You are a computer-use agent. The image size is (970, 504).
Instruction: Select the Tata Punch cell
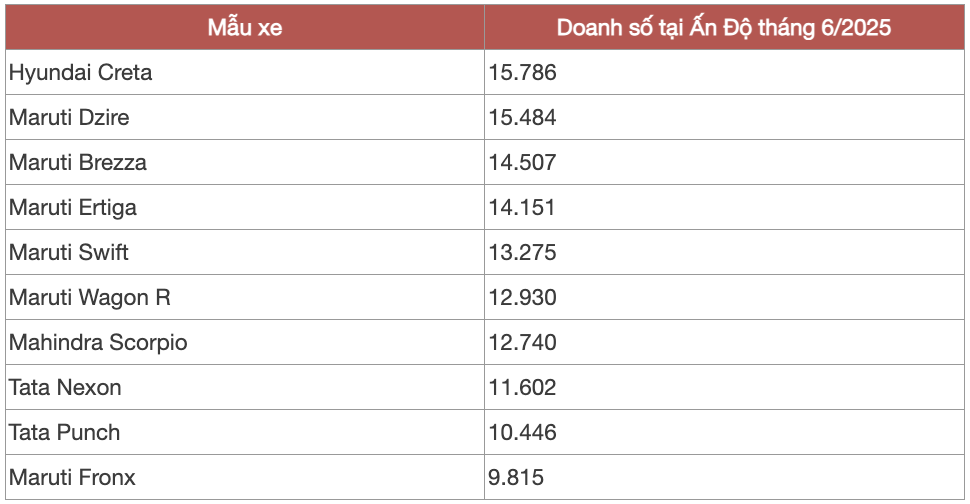(64, 433)
